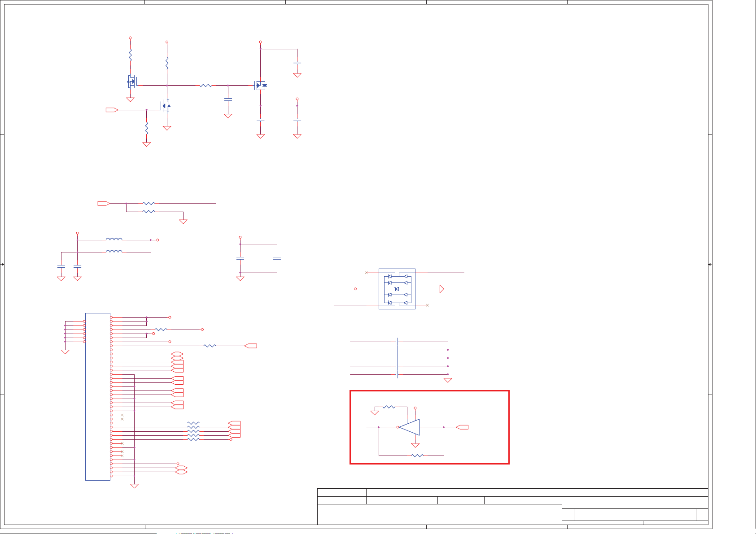Select the upper inductor of the parallel pair
The width and height of the screenshot is (756, 534).
[x=114, y=239]
